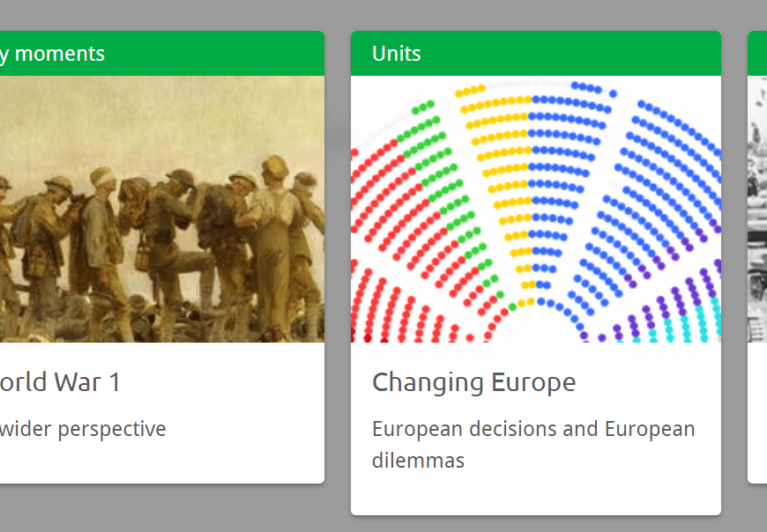767x532 pixels.
Task: Open the "World War 1" card title
Action: click(60, 382)
